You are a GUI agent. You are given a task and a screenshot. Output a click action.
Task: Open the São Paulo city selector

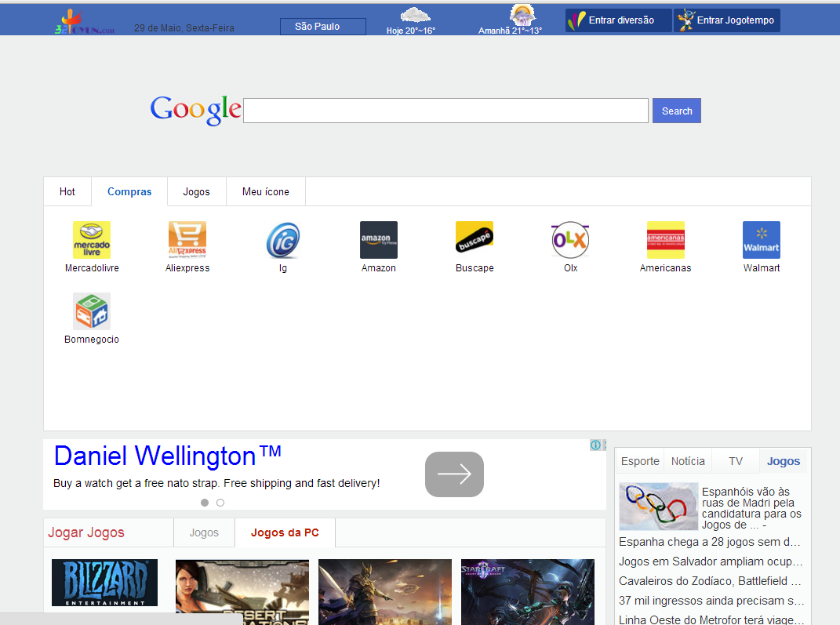click(323, 26)
